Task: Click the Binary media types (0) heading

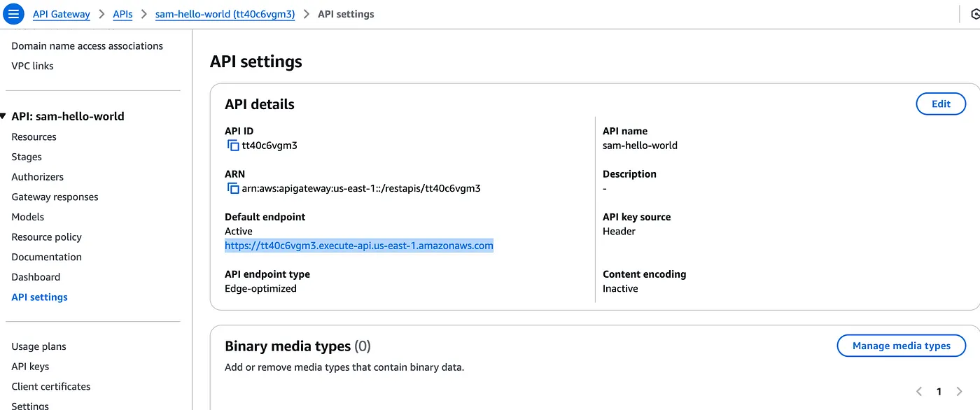Action: pyautogui.click(x=297, y=346)
